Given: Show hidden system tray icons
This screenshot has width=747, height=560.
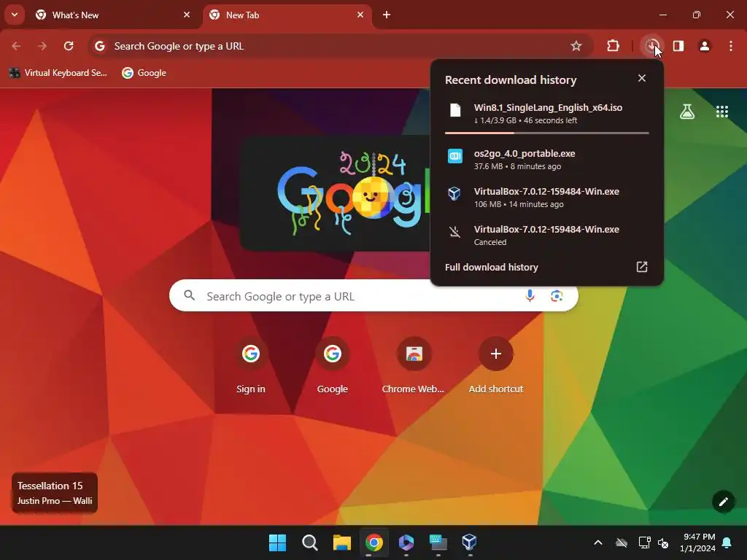Looking at the screenshot, I should [x=598, y=542].
